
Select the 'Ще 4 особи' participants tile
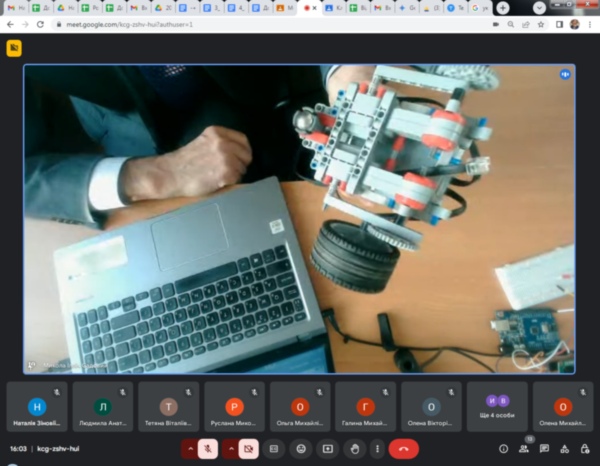(x=497, y=406)
